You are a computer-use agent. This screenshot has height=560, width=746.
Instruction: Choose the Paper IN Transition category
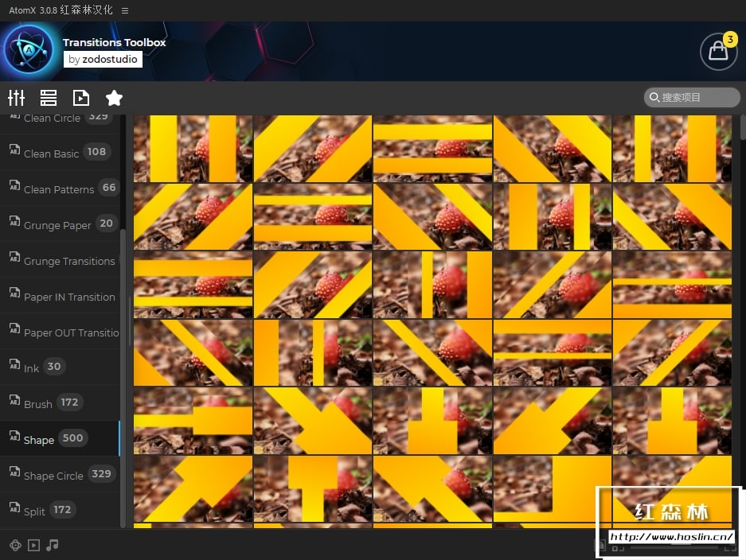(60, 296)
